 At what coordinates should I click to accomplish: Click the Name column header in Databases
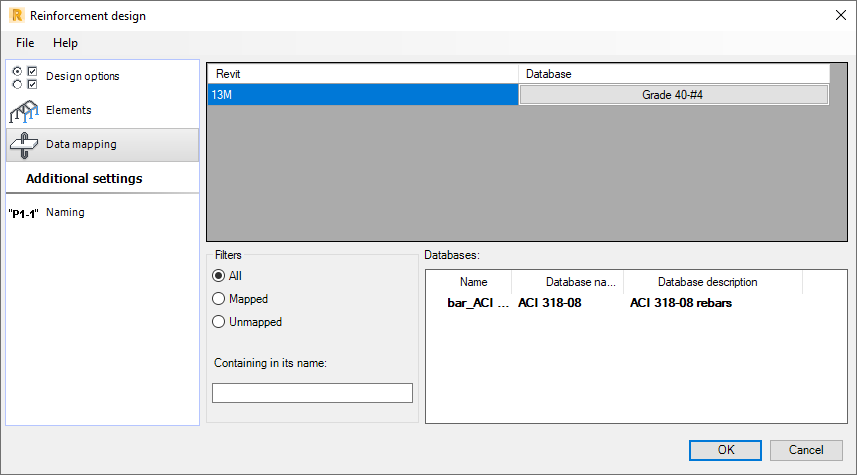click(473, 282)
